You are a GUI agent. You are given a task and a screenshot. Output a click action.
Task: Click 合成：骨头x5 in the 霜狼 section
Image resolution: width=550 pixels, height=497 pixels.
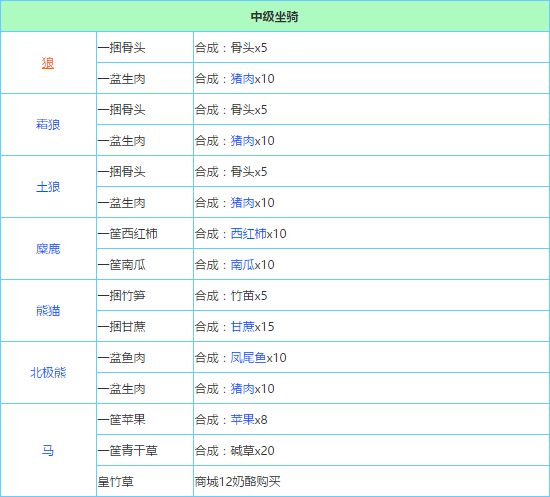tap(231, 109)
